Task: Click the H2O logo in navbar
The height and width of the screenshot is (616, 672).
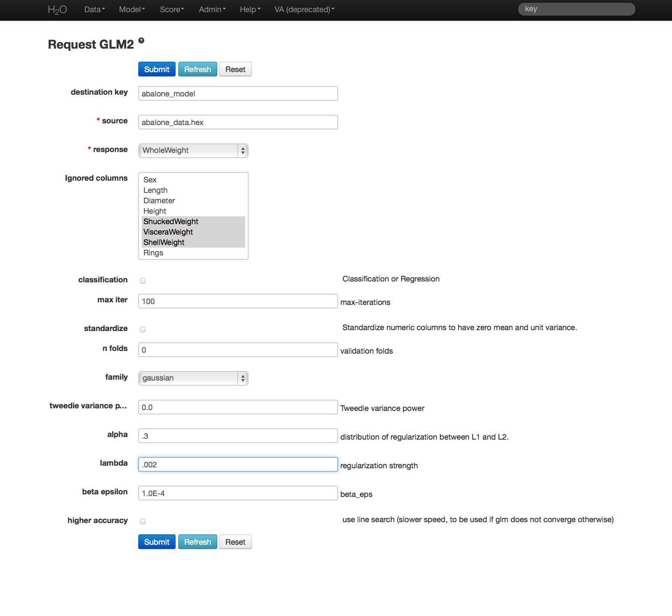Action: [57, 10]
